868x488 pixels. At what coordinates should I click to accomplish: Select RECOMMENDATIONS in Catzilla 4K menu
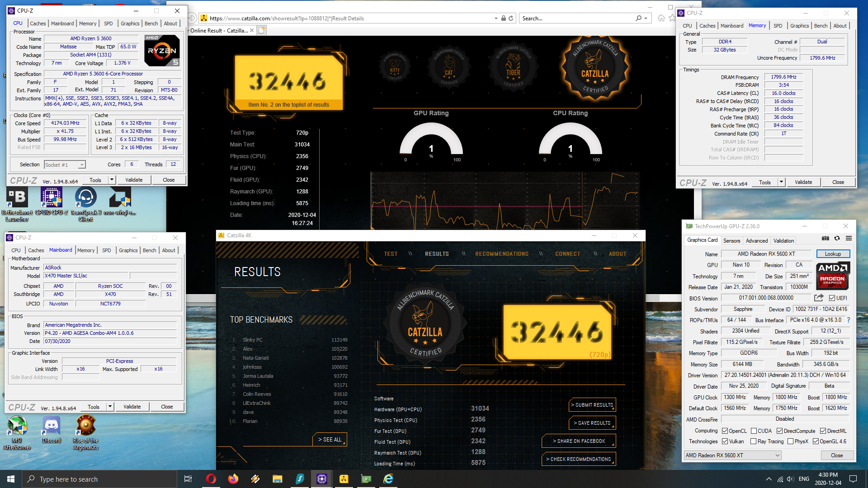(x=501, y=254)
